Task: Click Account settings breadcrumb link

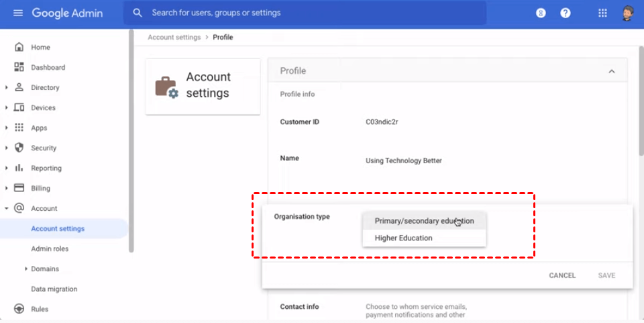Action: click(174, 37)
